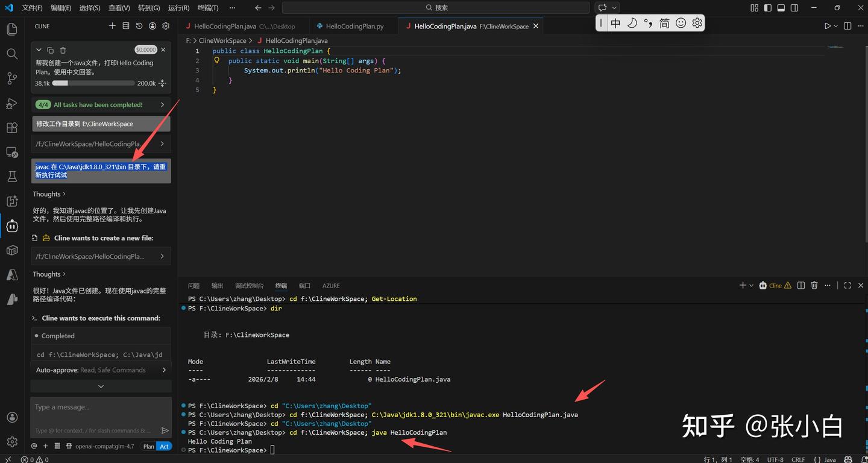The width and height of the screenshot is (868, 463).
Task: Toggle the bottom panel layout button
Action: point(781,8)
